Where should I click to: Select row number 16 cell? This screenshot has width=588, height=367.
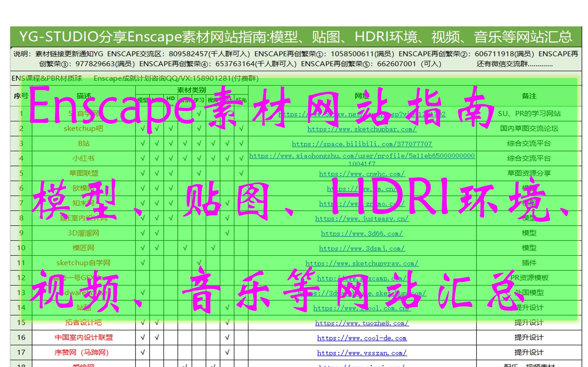tap(21, 337)
